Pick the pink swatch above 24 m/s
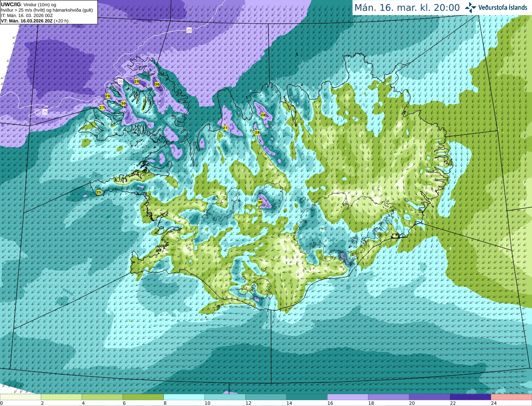Screen dimensions: 532x406 tap(512, 397)
